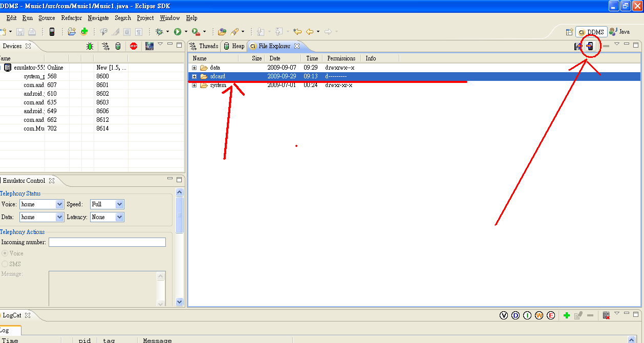The image size is (644, 343).
Task: Open the Debug button dropdown arrow
Action: (x=167, y=32)
